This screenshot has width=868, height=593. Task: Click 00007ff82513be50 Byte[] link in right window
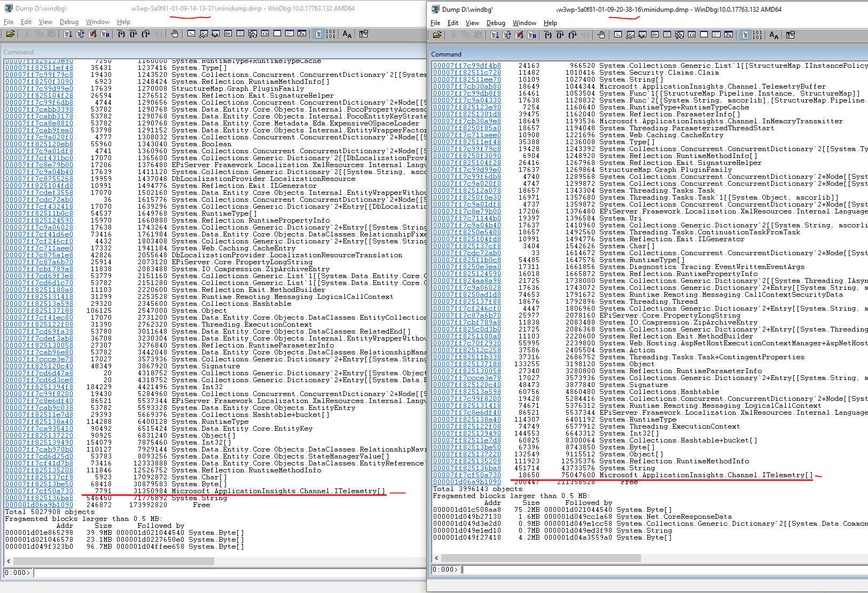467,447
